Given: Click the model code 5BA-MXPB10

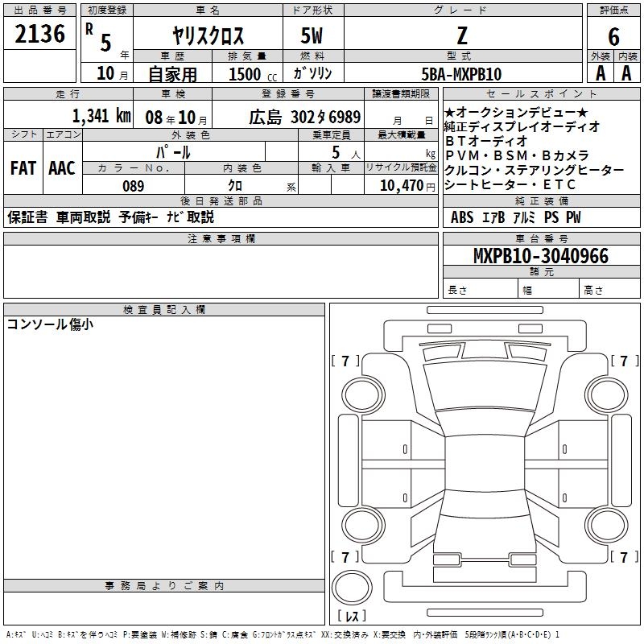Looking at the screenshot, I should (461, 74).
